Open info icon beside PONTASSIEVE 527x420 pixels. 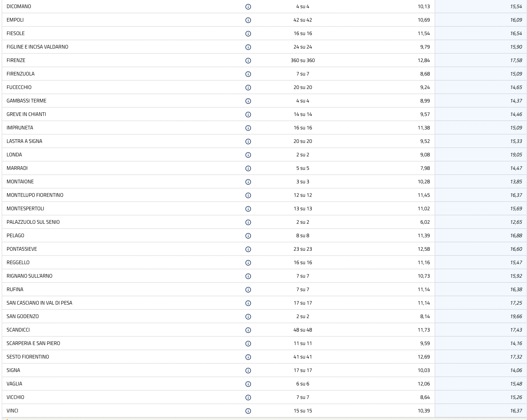248,249
